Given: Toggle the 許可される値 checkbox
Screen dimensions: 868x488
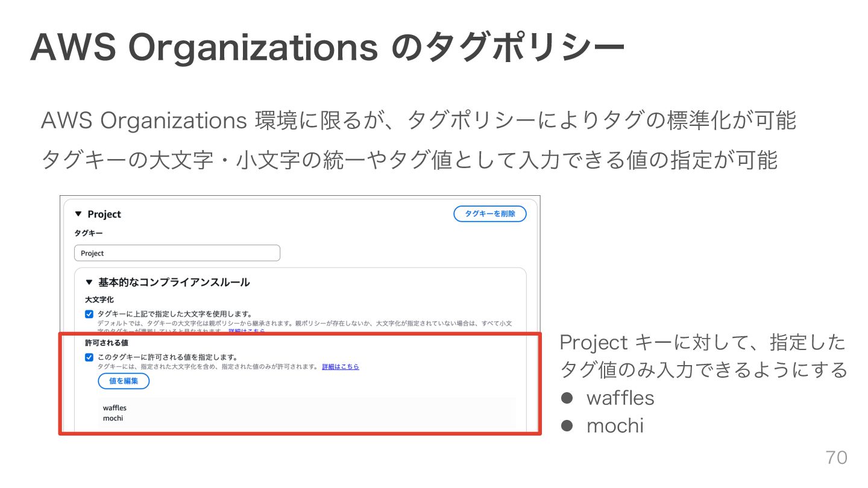Looking at the screenshot, I should pos(89,357).
